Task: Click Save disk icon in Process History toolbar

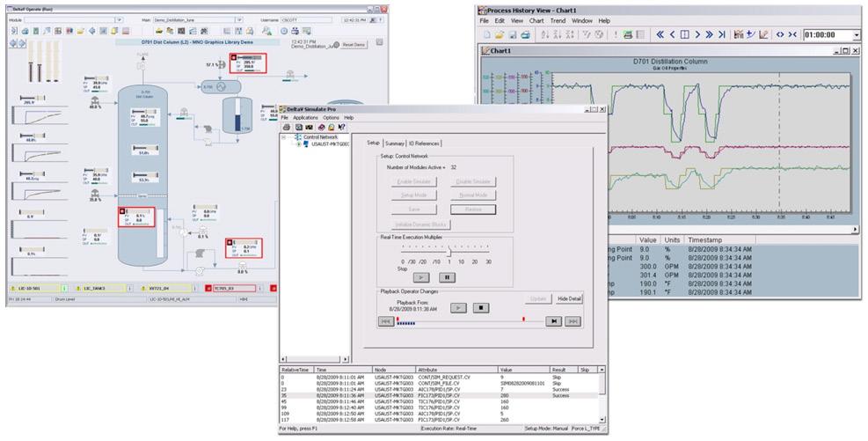Action: (x=514, y=35)
